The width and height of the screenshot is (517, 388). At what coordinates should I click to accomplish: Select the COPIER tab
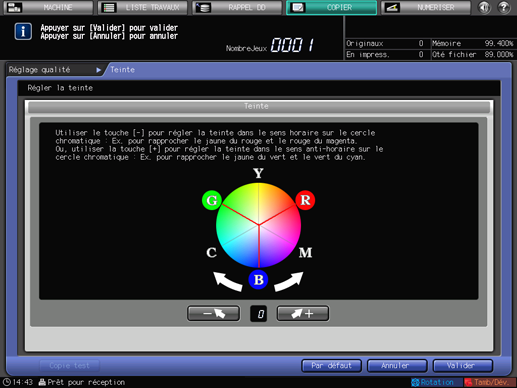click(x=332, y=7)
